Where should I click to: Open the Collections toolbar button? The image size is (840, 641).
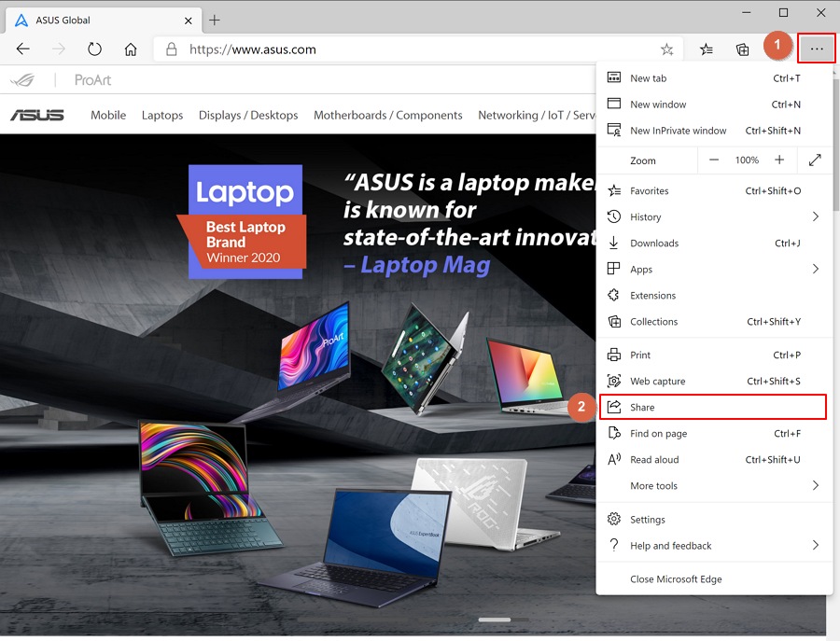(x=743, y=49)
